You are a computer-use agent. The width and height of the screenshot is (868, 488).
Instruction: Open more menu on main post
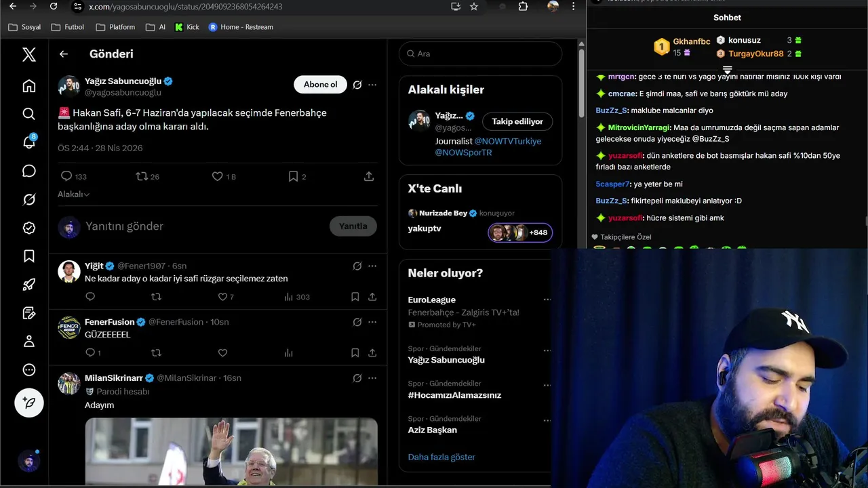372,85
